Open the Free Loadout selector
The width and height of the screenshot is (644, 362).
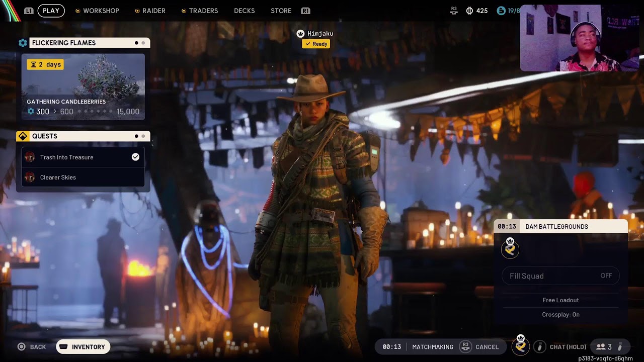click(560, 300)
